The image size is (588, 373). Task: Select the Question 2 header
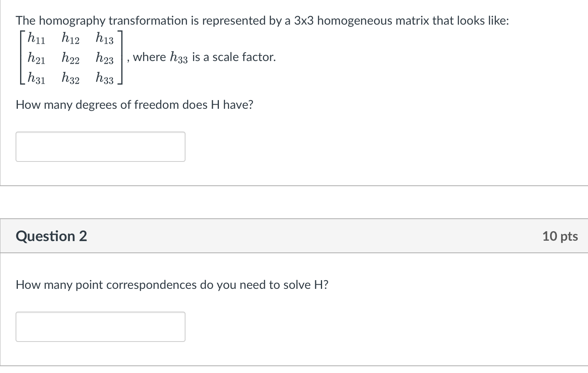51,236
